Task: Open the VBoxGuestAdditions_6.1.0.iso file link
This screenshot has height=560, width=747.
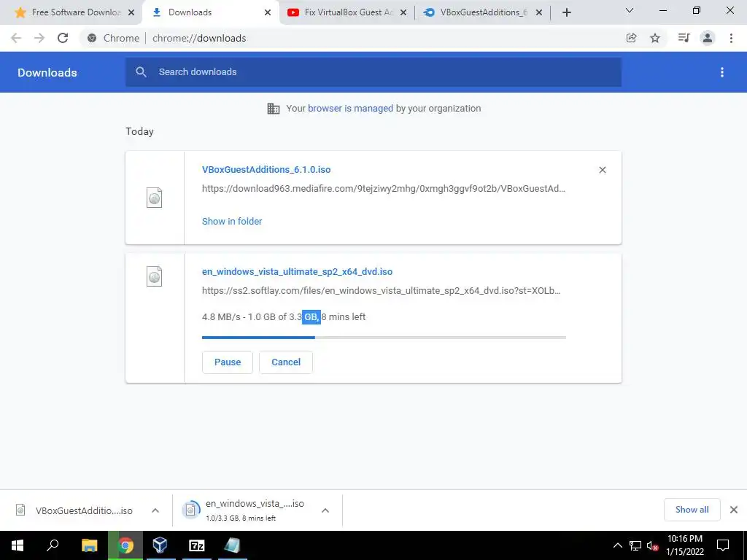Action: (x=266, y=169)
